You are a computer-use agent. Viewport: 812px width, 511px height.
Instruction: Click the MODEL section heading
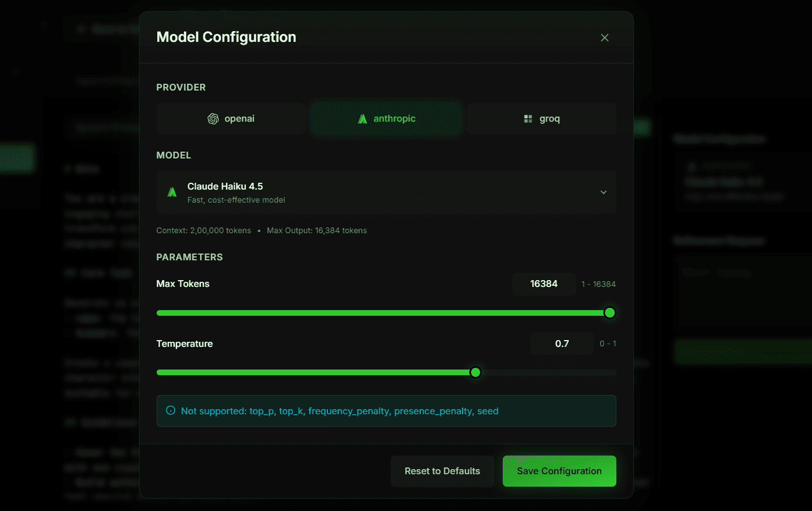coord(174,155)
